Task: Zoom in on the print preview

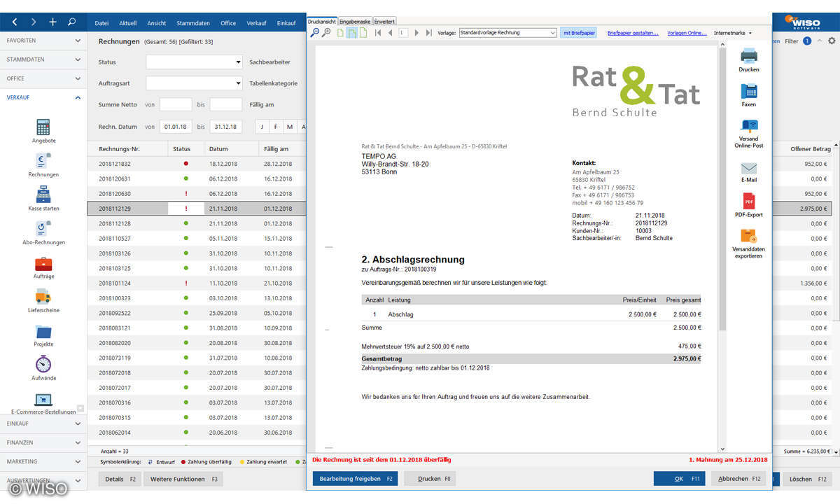Action: click(x=326, y=33)
